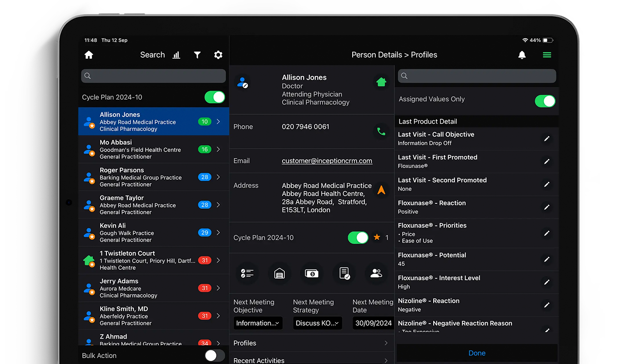
Task: Select 1 Twistleton Court entry
Action: [x=154, y=260]
